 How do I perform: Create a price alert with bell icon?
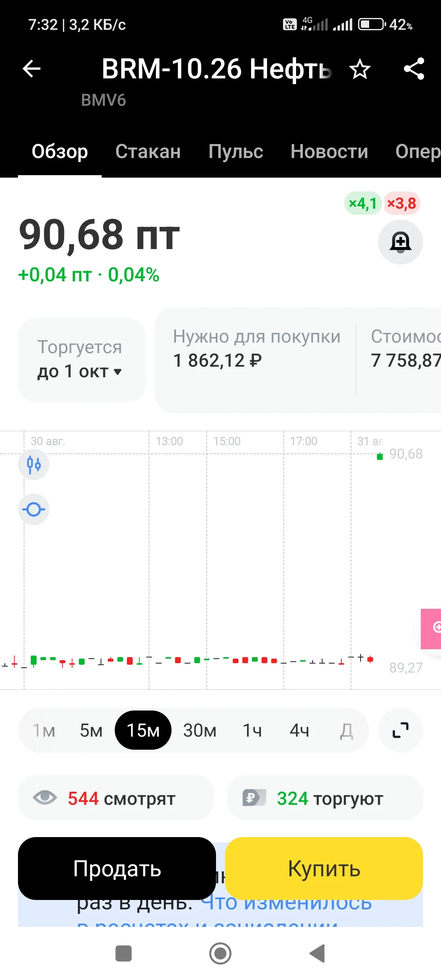(x=401, y=242)
